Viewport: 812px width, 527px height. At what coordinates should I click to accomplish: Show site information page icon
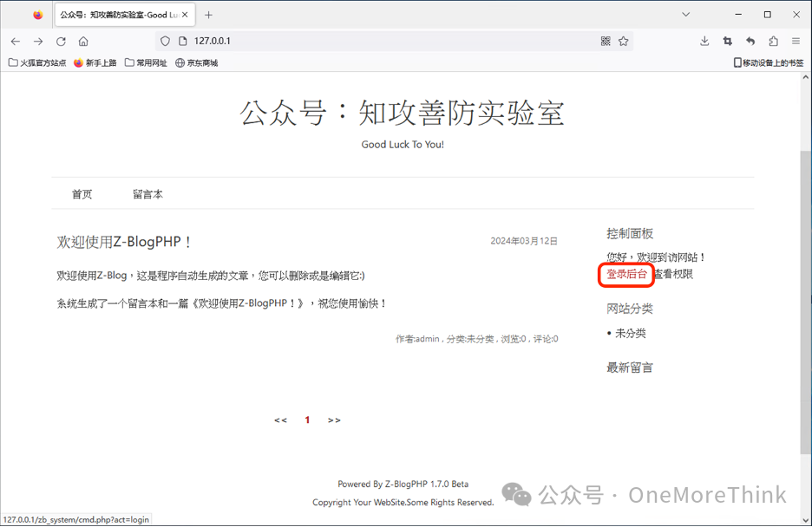(x=182, y=41)
